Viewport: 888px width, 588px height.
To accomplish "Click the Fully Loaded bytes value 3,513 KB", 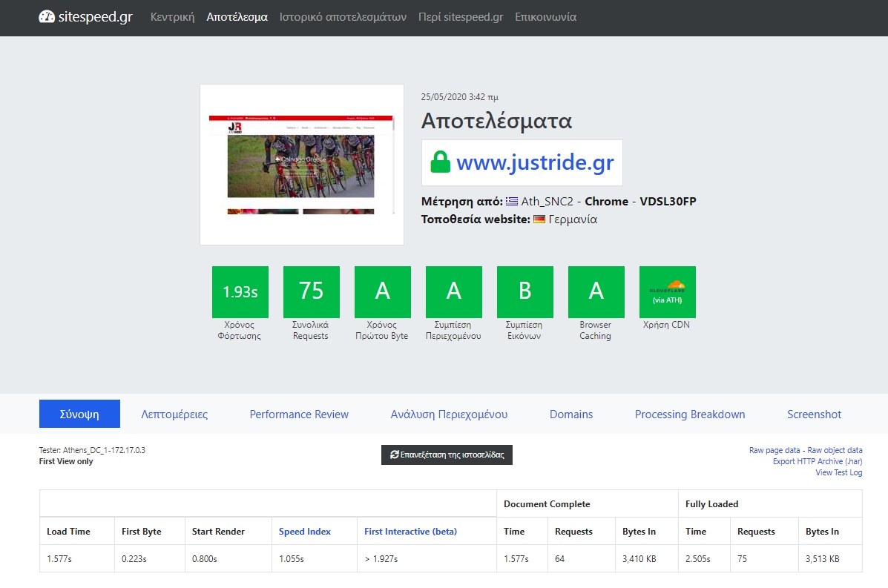I will (x=822, y=558).
